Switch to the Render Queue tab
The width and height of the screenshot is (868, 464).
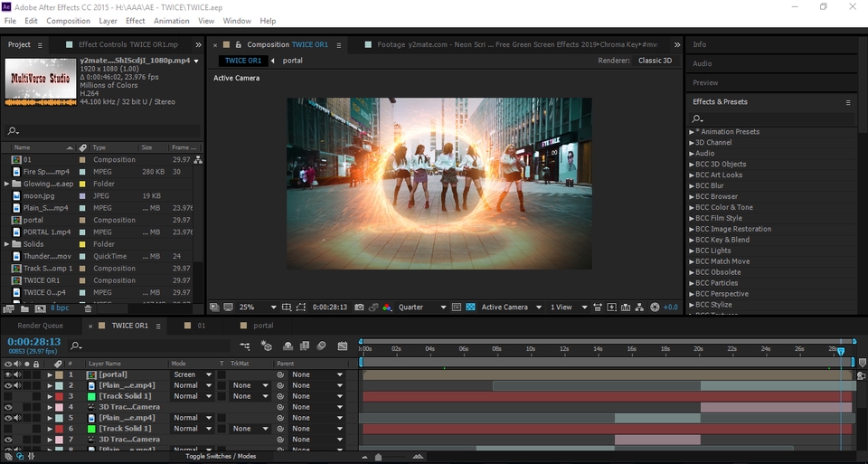[41, 326]
